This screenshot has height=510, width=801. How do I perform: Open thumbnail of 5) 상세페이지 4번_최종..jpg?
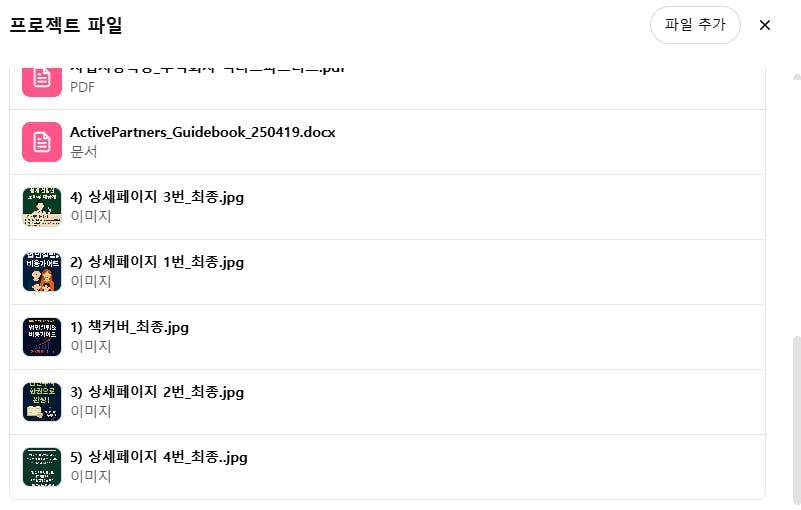tap(42, 467)
